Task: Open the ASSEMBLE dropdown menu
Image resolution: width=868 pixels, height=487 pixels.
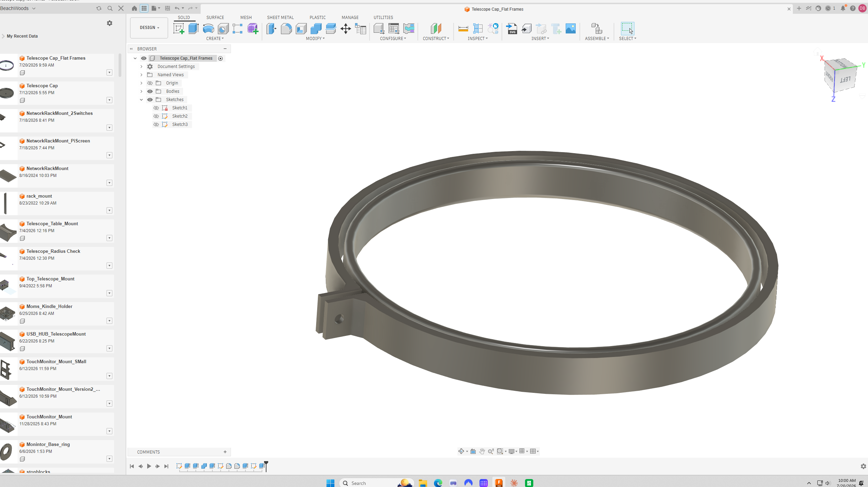Action: (597, 39)
